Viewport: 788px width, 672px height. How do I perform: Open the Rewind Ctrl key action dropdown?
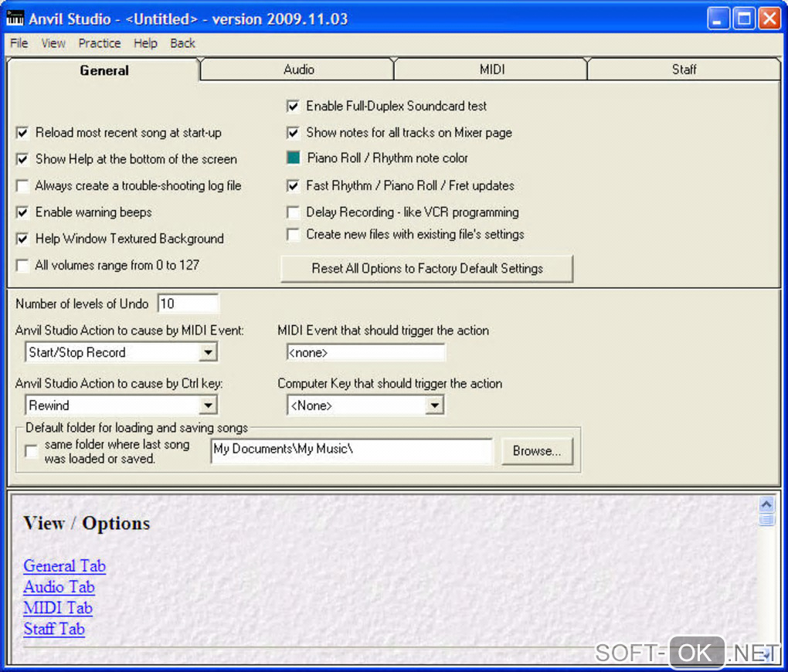[x=209, y=405]
